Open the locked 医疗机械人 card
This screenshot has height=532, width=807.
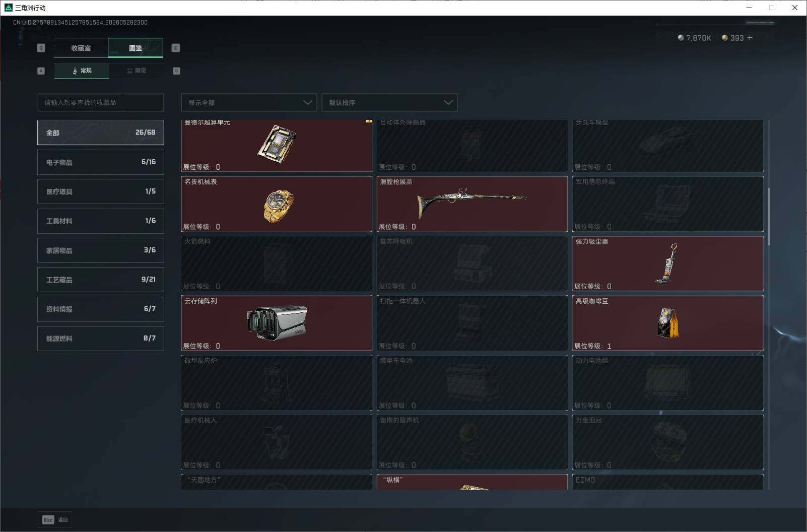(x=277, y=442)
